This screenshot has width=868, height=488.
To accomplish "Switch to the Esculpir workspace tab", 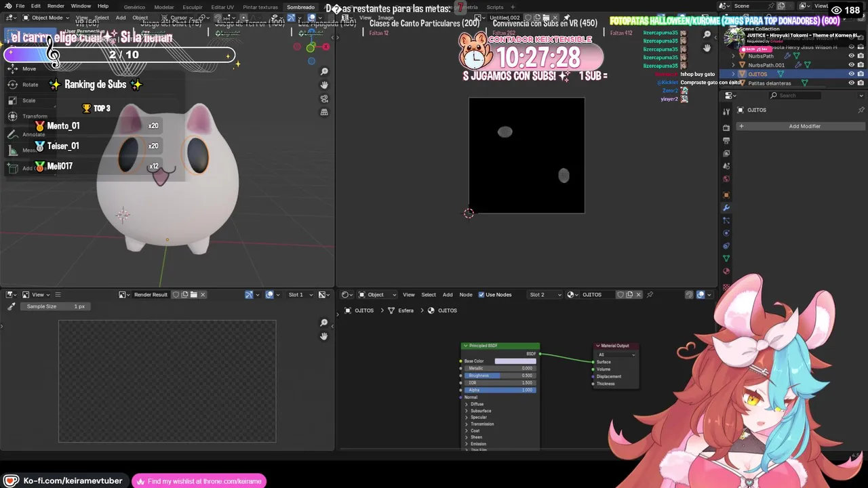I will (193, 7).
